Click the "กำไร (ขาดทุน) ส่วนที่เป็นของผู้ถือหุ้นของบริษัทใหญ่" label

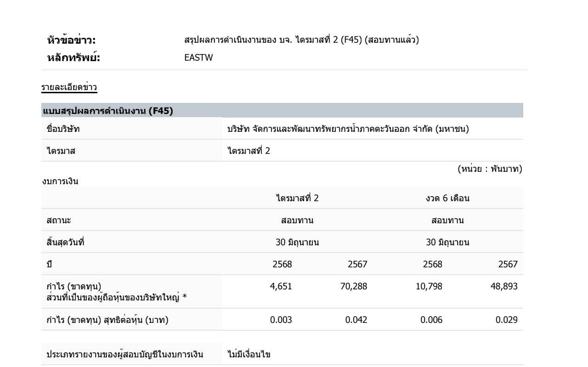pos(114,291)
